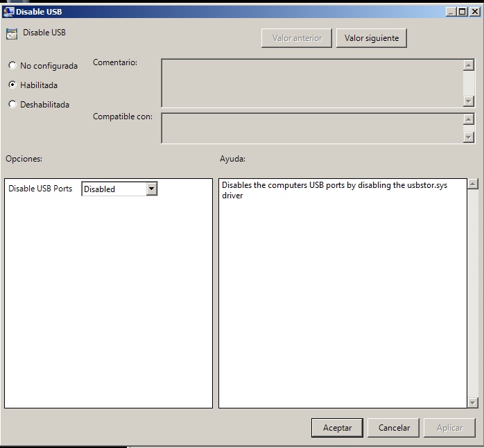484x448 pixels.
Task: Click the Disable USB policy icon
Action: (x=11, y=34)
